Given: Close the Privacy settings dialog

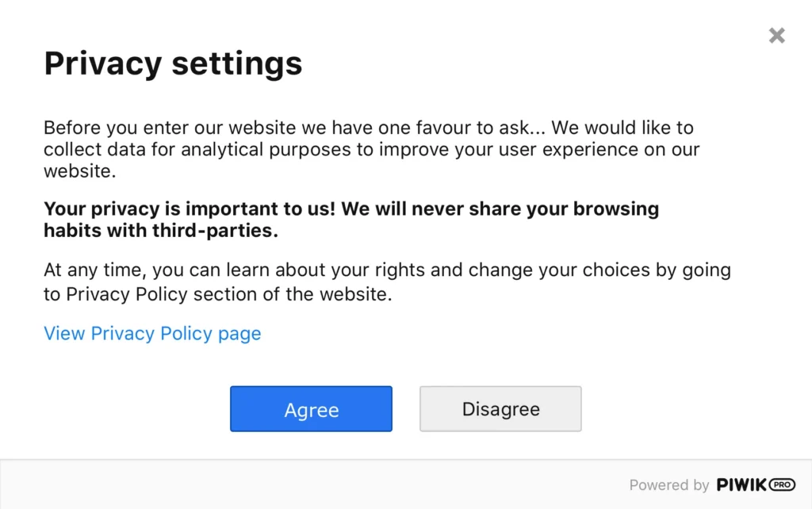Looking at the screenshot, I should (777, 35).
